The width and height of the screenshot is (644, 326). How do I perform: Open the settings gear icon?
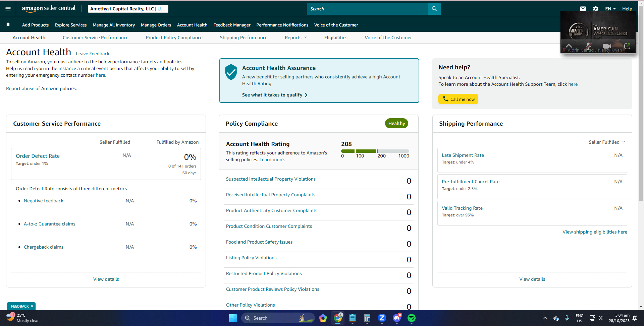pyautogui.click(x=596, y=9)
